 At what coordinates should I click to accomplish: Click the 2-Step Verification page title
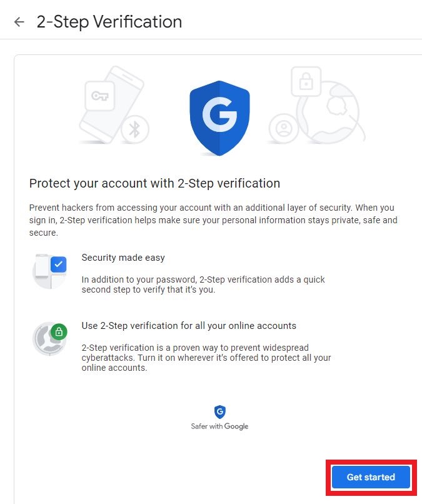pyautogui.click(x=109, y=22)
